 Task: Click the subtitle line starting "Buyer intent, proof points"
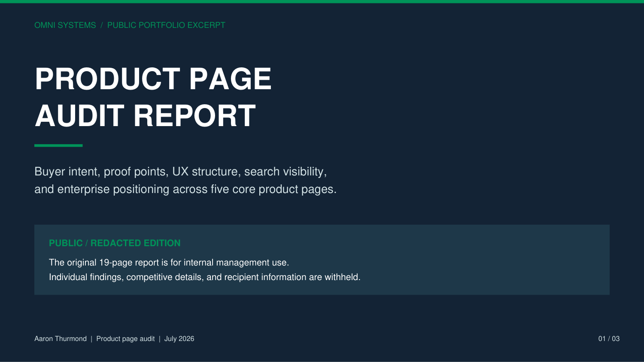180,172
